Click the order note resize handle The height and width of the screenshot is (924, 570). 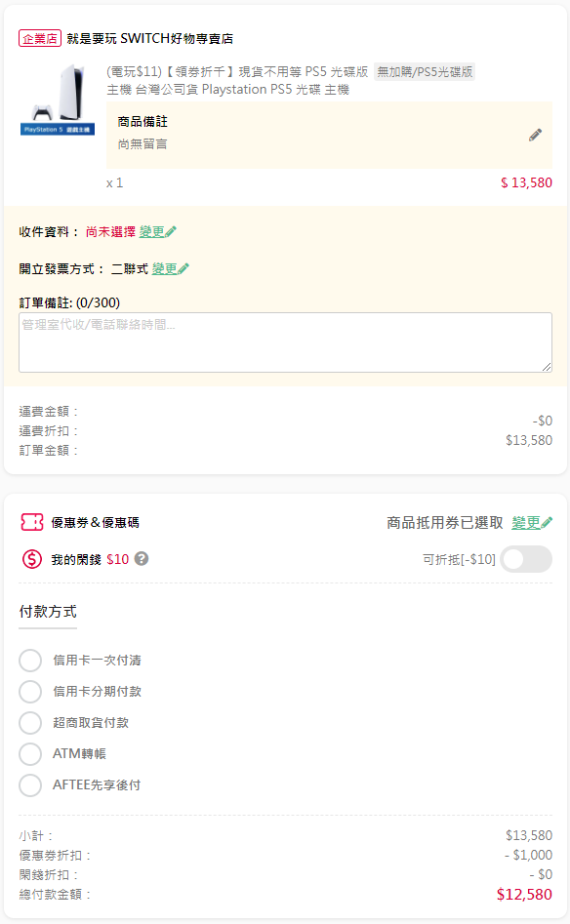pos(547,367)
